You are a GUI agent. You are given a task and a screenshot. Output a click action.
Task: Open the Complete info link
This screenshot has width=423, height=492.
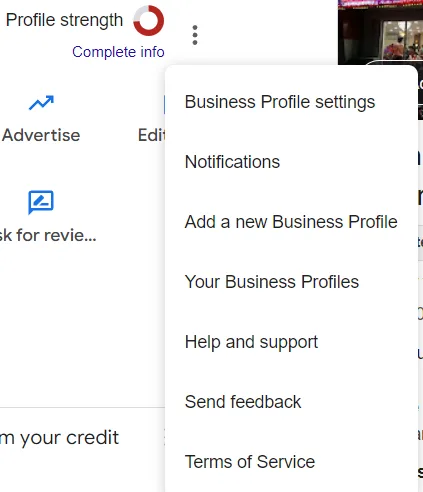point(118,52)
